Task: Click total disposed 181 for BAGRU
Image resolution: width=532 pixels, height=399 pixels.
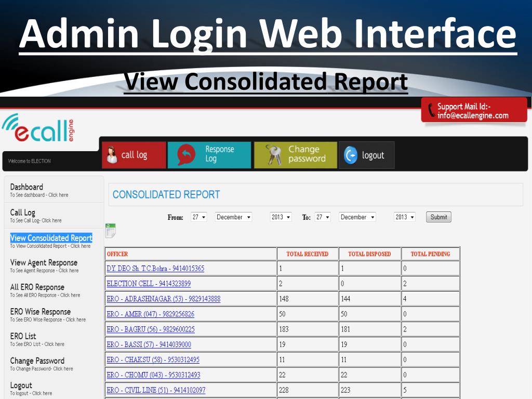Action: coord(345,329)
